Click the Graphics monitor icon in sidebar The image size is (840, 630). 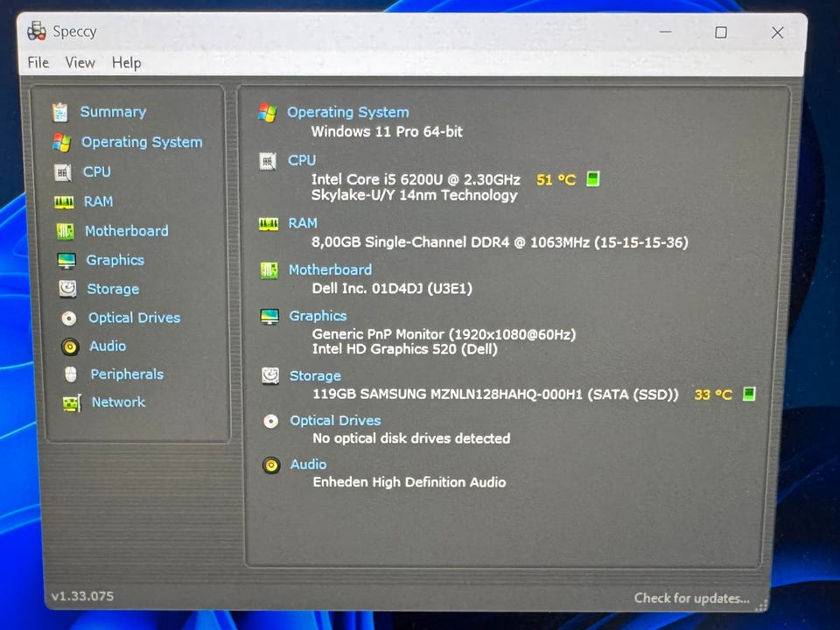[66, 261]
